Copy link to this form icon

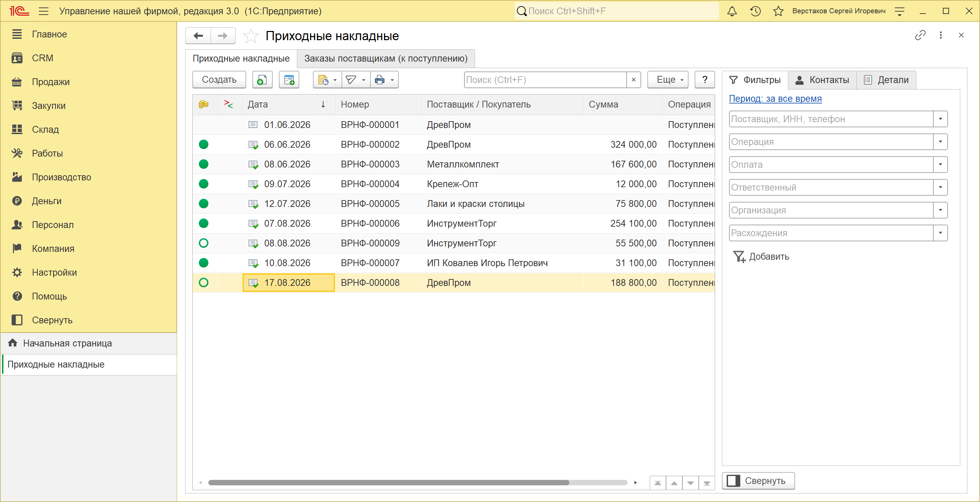pyautogui.click(x=920, y=35)
